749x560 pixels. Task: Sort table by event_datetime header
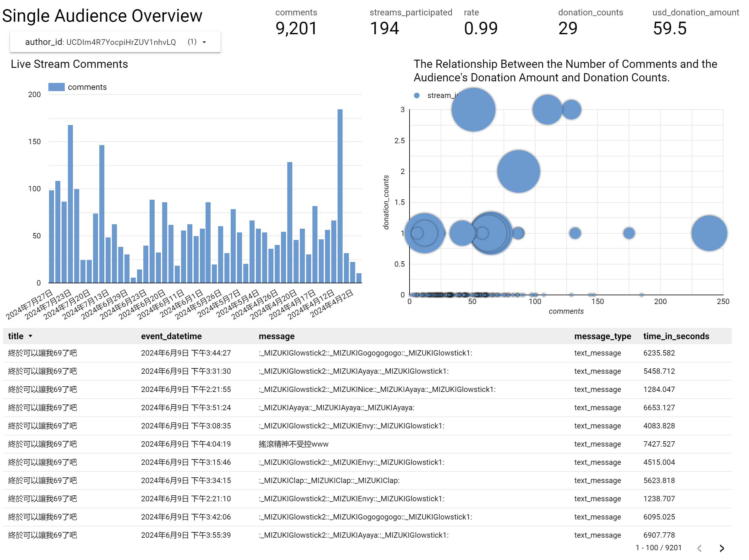[x=171, y=336]
